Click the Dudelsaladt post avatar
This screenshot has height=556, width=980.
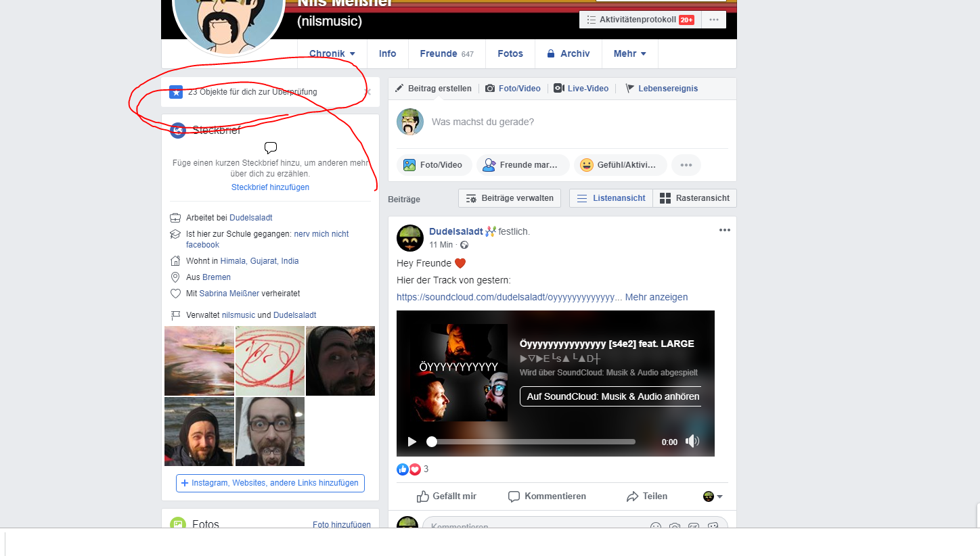tap(410, 238)
